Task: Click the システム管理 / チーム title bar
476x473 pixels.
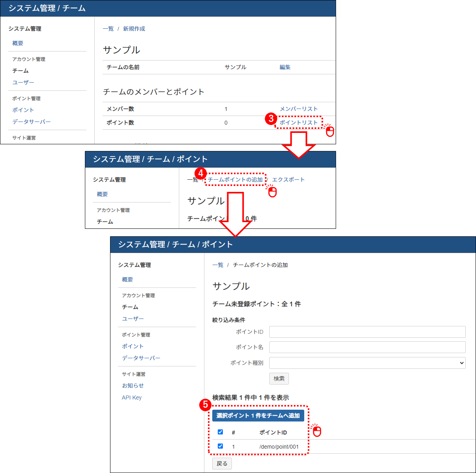Action: tap(168, 8)
